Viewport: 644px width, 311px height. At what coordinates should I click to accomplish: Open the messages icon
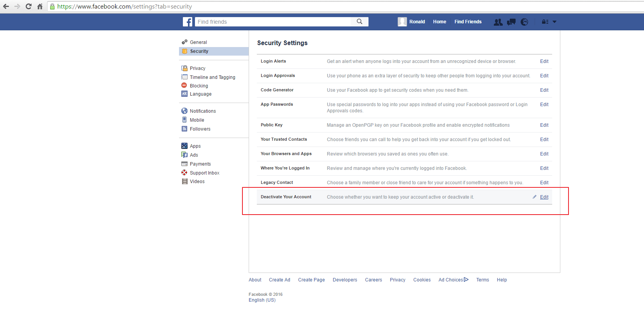point(511,22)
